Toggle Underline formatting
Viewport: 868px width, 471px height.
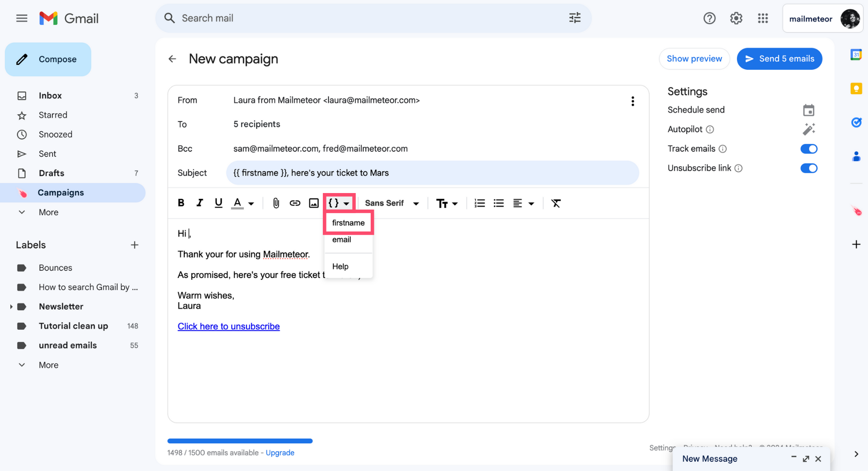pyautogui.click(x=218, y=203)
